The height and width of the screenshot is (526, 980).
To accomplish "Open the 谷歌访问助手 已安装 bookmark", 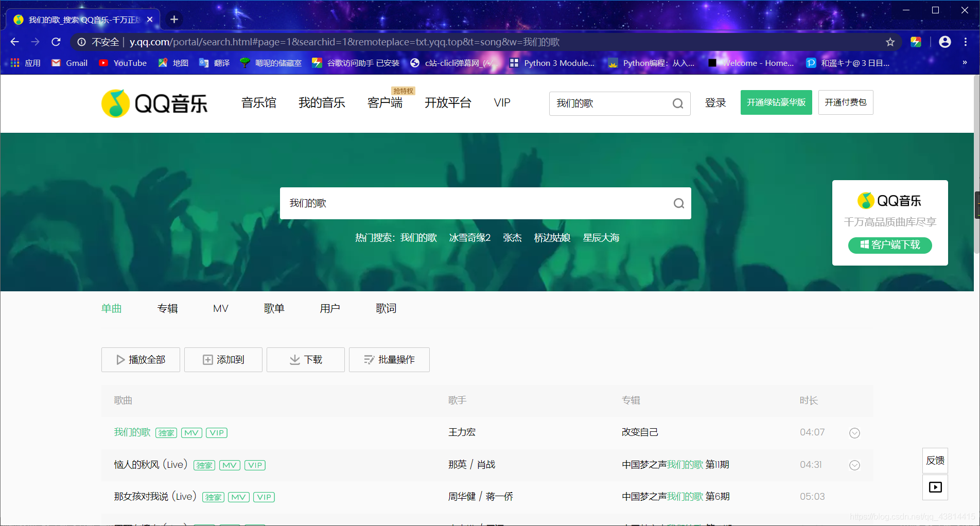I will point(356,63).
